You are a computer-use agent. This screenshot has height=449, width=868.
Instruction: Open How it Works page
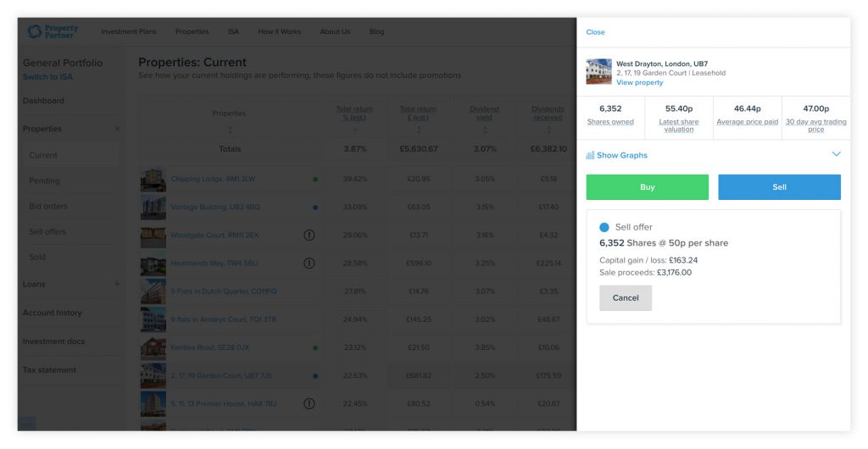click(x=280, y=31)
